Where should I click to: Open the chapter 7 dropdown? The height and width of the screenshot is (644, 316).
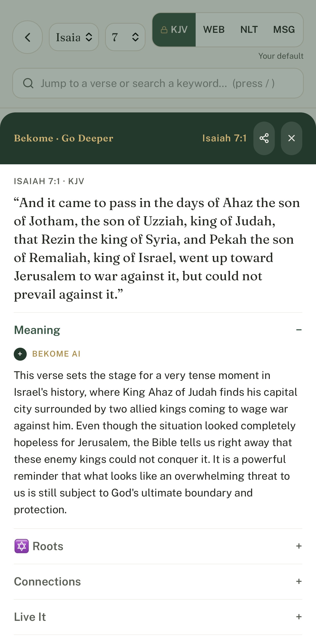point(125,37)
